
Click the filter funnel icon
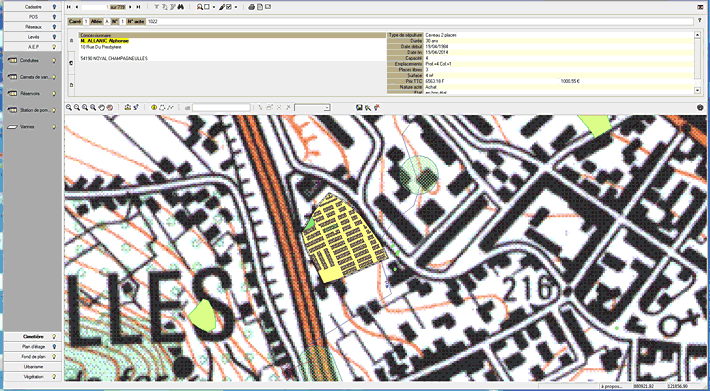[157, 7]
